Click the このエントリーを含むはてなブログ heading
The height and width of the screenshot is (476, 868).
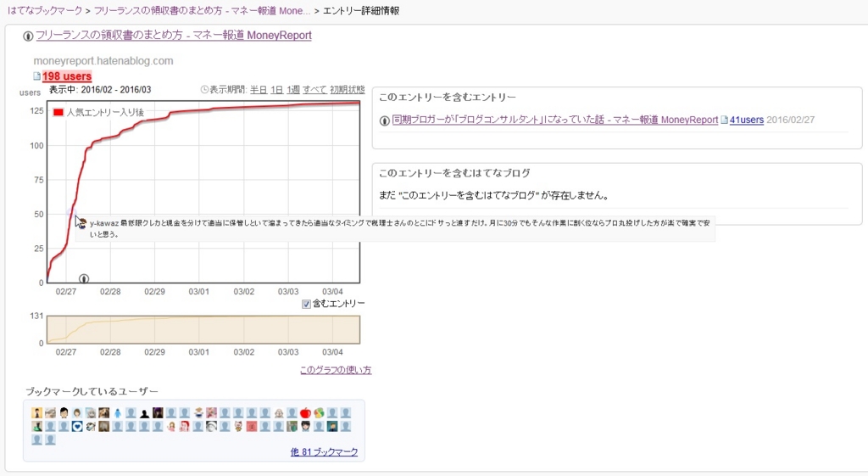(x=454, y=173)
